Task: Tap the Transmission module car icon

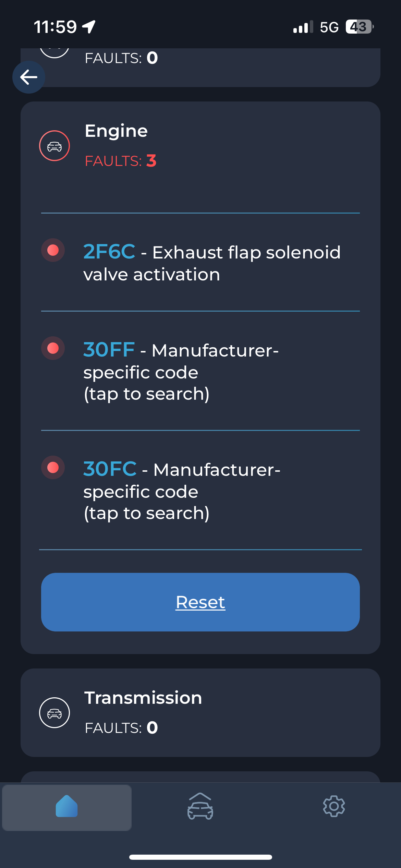Action: 54,713
